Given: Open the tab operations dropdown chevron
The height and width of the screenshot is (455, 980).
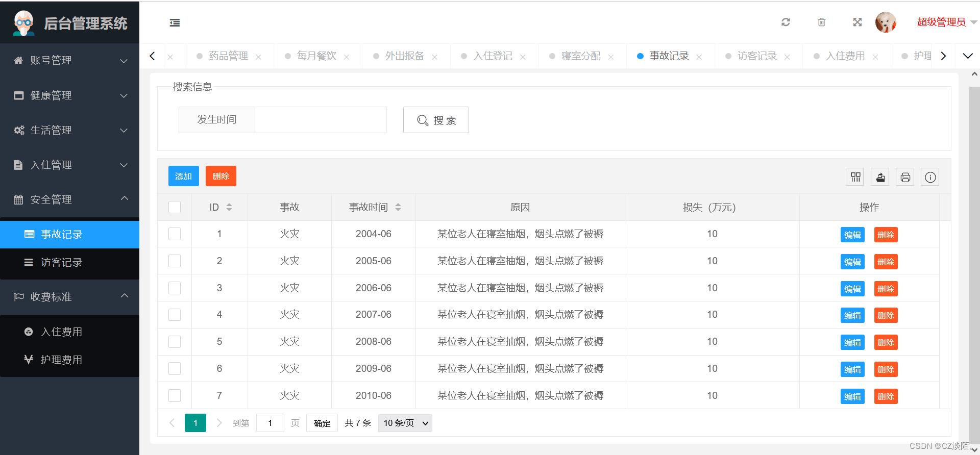Looking at the screenshot, I should pyautogui.click(x=967, y=56).
